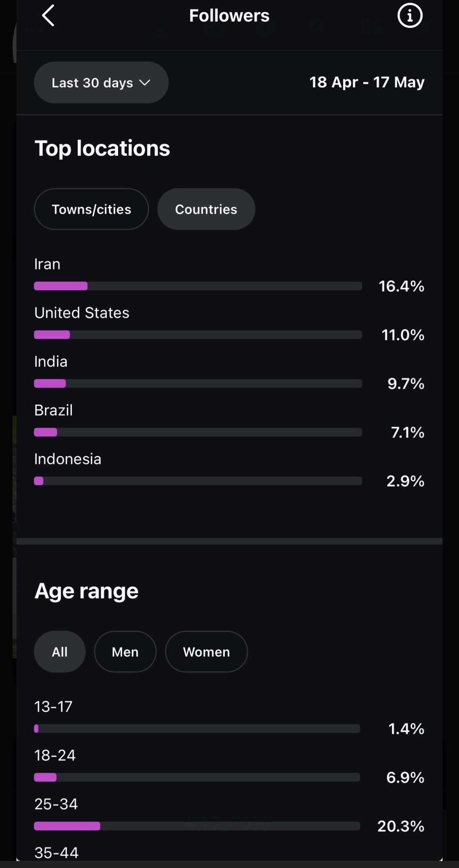This screenshot has height=868, width=459.
Task: Tap the Brazil country label
Action: point(53,410)
